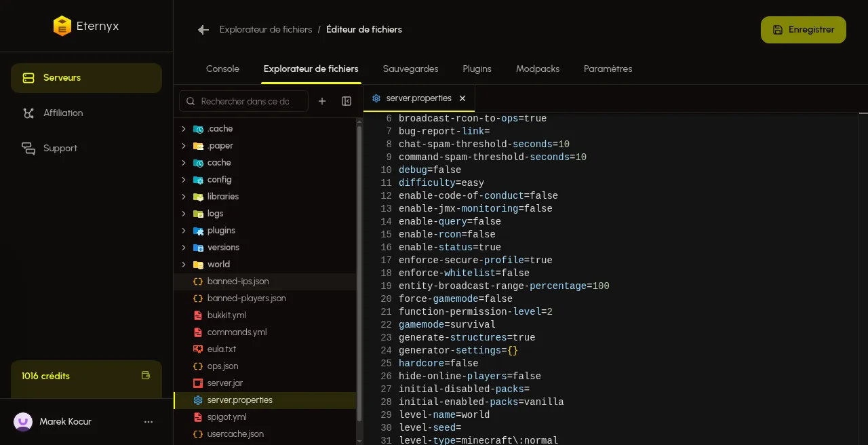Click Marek Kocur avatar
Screen dimensions: 868x445
click(23, 422)
